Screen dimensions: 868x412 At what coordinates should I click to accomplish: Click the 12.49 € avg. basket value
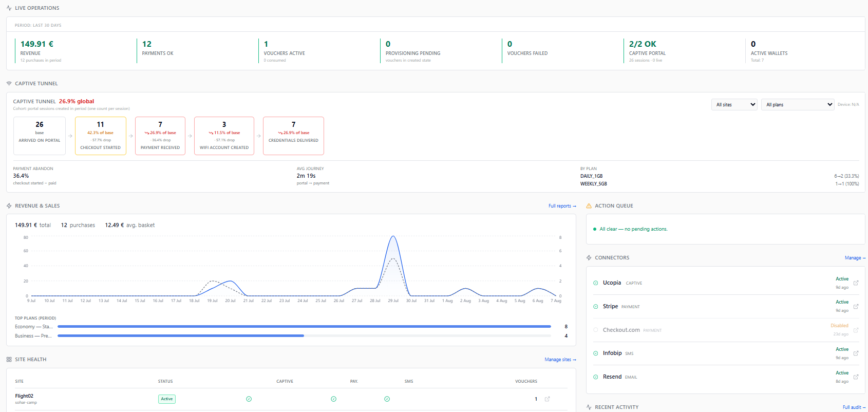point(115,225)
